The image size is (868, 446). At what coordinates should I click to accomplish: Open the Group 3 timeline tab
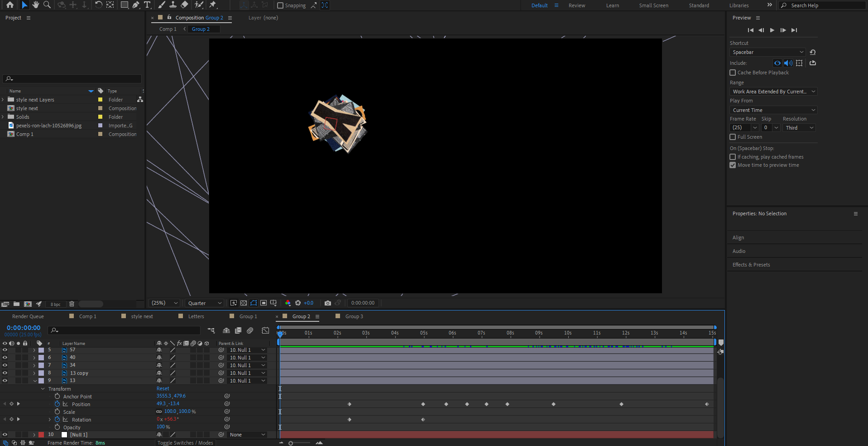(354, 316)
